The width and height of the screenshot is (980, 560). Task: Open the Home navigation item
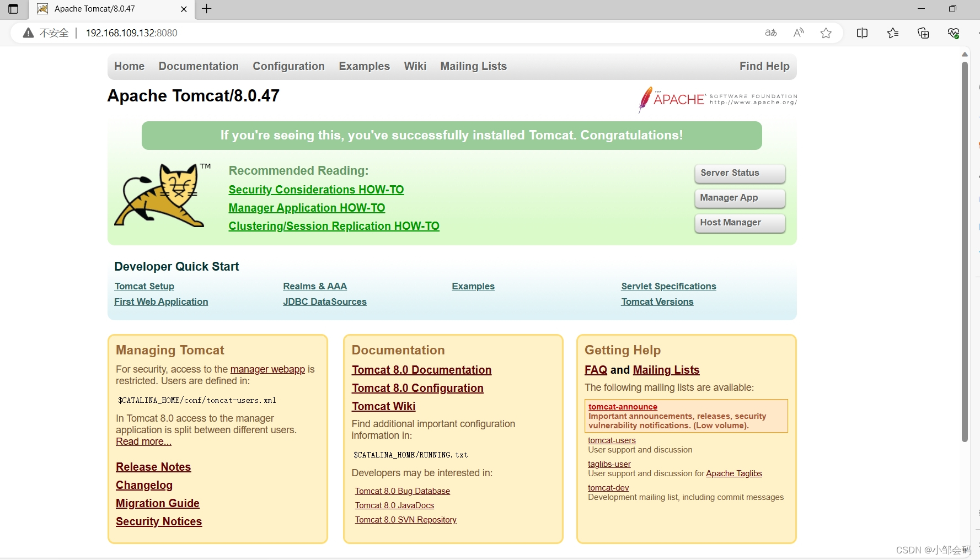(x=129, y=66)
